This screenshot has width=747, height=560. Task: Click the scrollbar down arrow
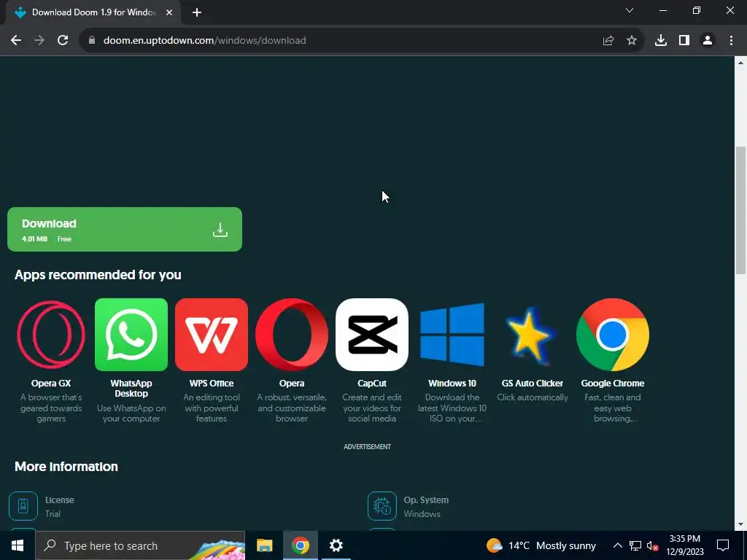pos(740,525)
